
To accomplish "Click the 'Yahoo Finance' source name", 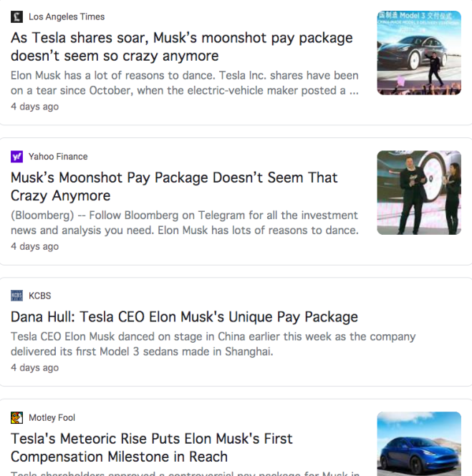I will click(58, 156).
